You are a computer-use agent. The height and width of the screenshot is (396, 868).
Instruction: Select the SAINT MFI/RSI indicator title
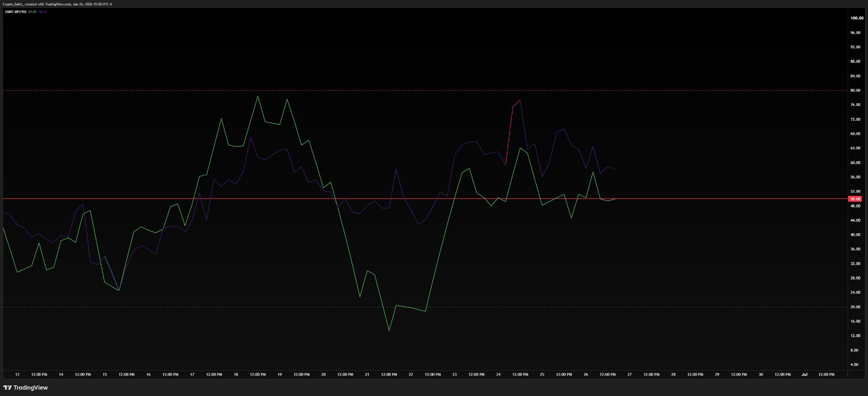[15, 12]
